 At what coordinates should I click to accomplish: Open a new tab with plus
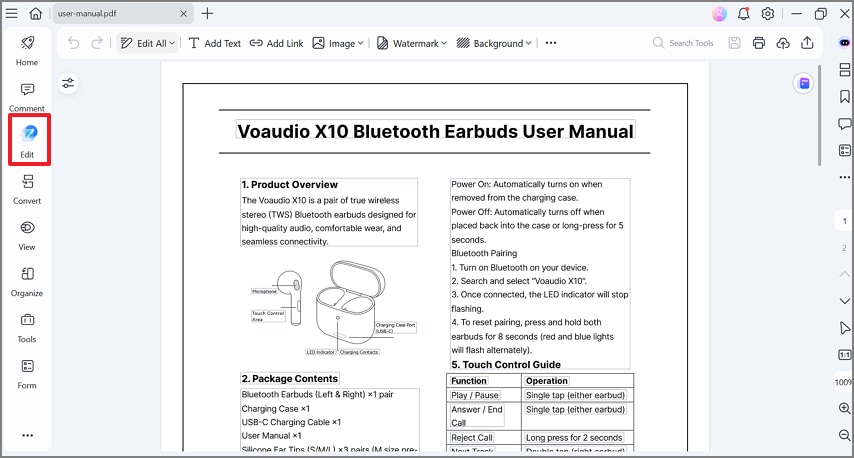pyautogui.click(x=208, y=14)
